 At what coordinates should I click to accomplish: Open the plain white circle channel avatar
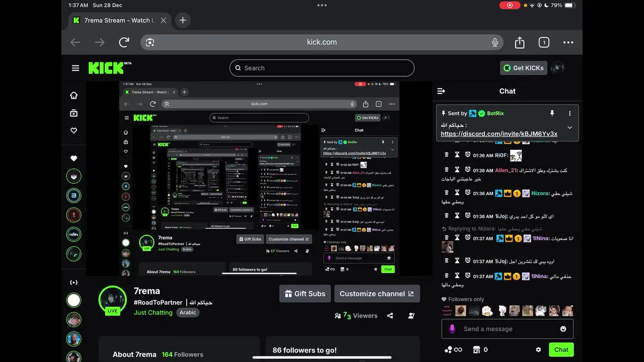[74, 300]
